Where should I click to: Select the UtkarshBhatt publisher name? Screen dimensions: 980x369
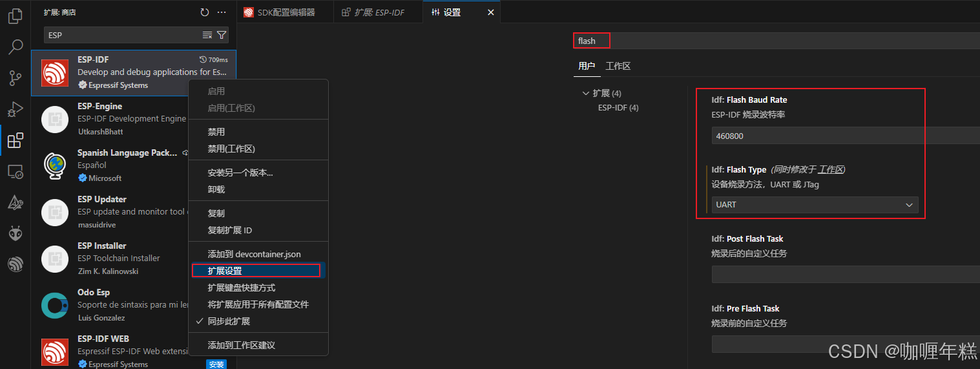click(x=100, y=132)
